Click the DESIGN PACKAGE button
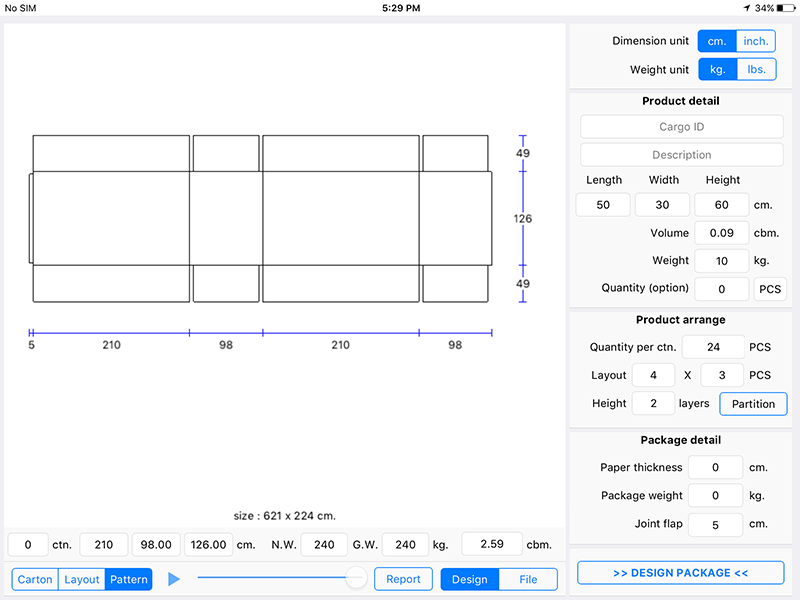 pyautogui.click(x=681, y=573)
